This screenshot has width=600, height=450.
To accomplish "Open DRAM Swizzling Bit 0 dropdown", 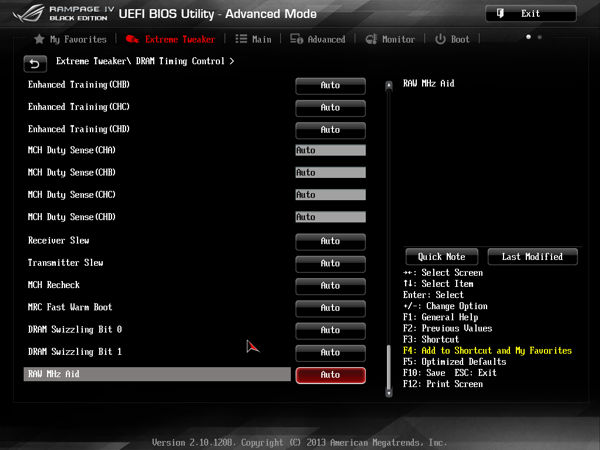I will [330, 330].
